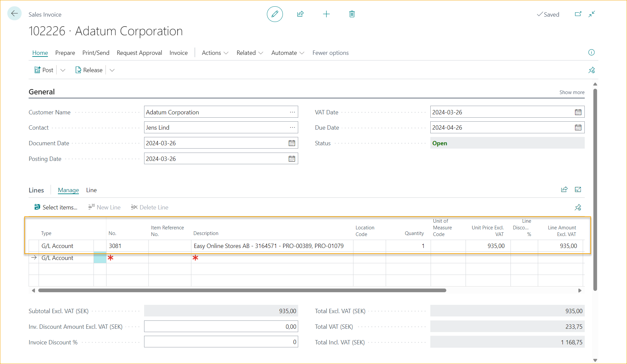This screenshot has height=364, width=627.
Task: Click the trash delete icon
Action: point(352,14)
